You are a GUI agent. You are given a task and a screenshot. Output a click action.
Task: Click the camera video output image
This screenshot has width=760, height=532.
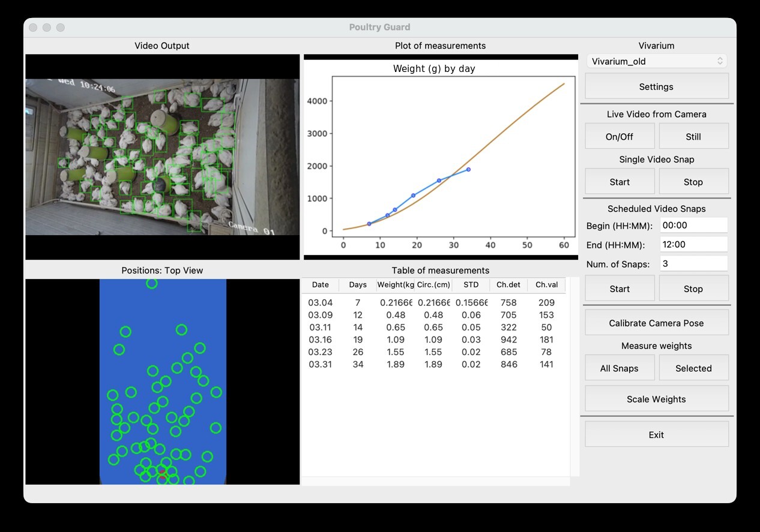pos(162,157)
